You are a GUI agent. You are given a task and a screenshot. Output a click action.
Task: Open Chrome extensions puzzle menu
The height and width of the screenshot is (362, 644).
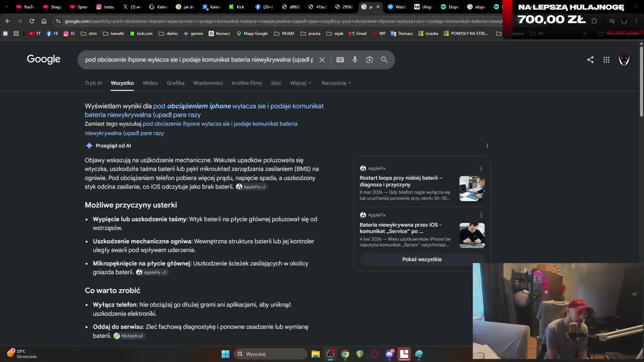(594, 21)
